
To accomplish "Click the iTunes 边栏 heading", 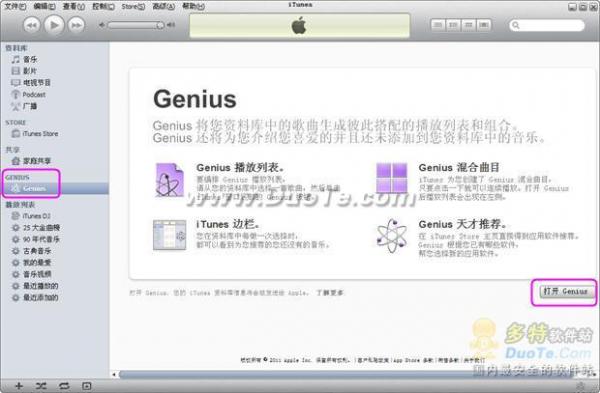I will point(228,224).
